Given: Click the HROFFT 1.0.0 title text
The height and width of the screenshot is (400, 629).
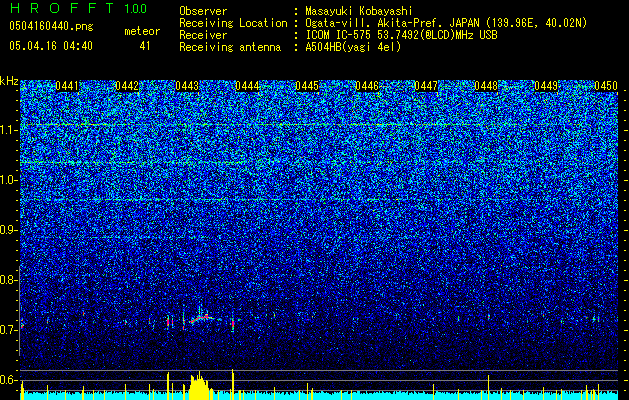Looking at the screenshot, I should pyautogui.click(x=78, y=8).
